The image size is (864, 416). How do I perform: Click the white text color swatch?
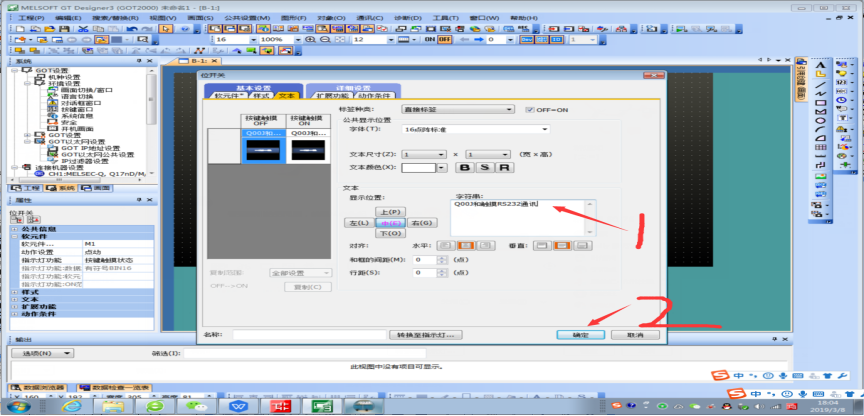[x=420, y=168]
